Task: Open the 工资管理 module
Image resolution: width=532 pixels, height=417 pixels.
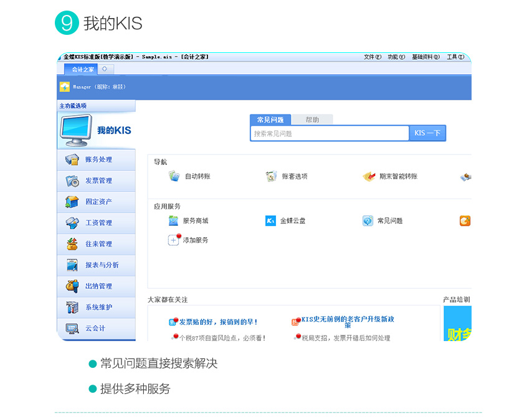Action: pos(72,223)
